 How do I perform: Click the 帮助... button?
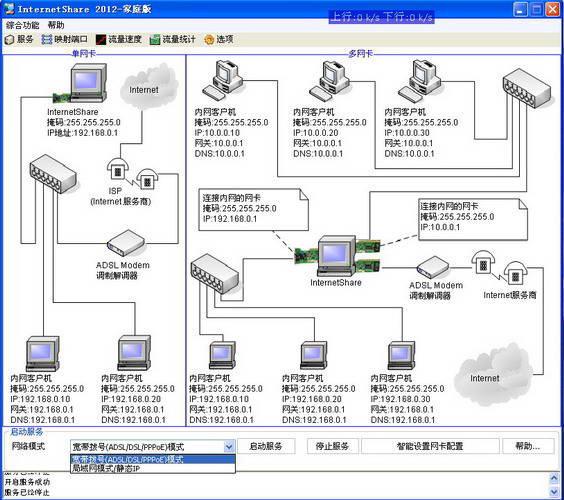(528, 446)
